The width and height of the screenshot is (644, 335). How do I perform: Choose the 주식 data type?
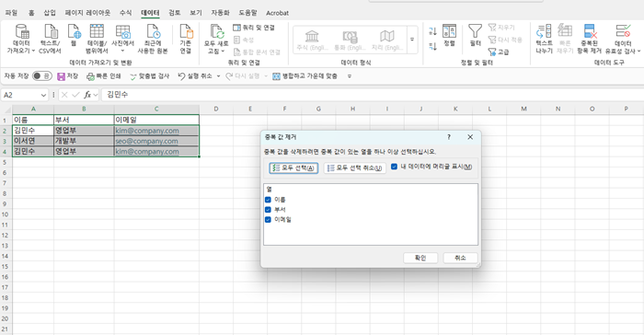(312, 40)
